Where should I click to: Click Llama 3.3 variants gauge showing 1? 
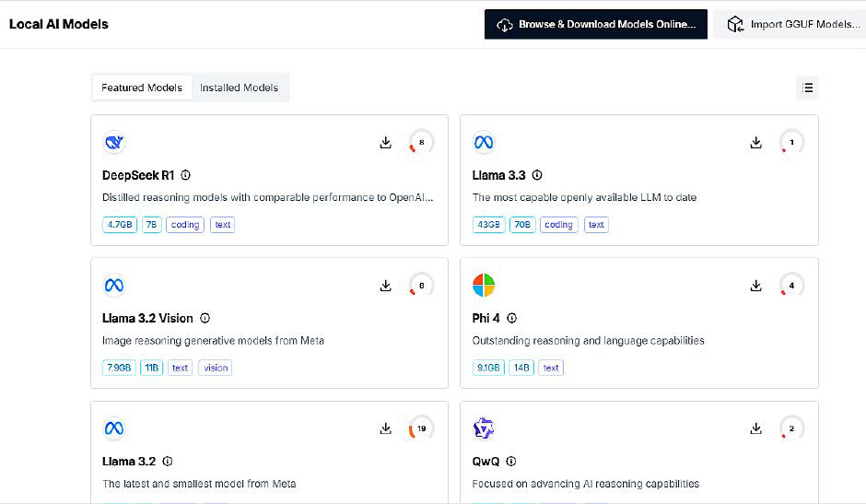[x=791, y=142]
